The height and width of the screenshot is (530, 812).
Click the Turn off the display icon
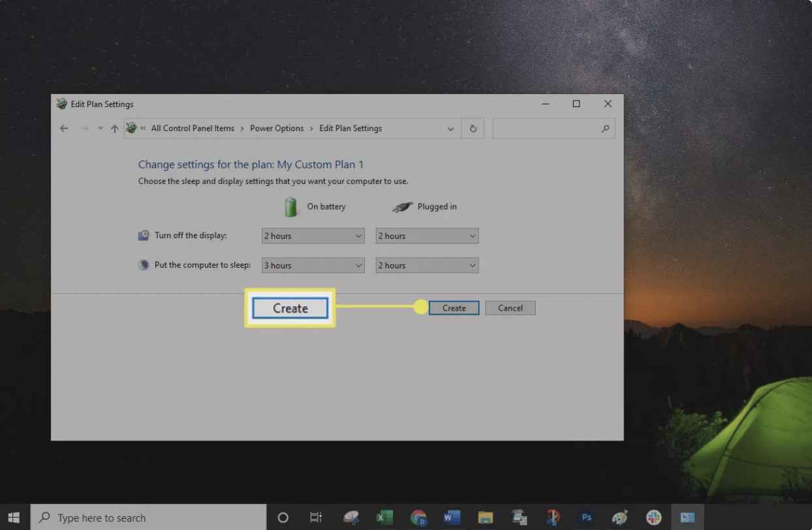click(144, 236)
